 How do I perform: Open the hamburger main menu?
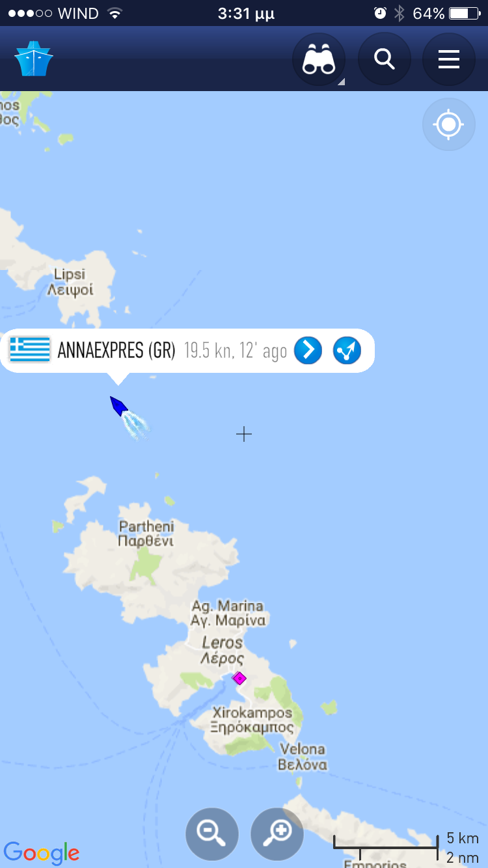pos(449,59)
